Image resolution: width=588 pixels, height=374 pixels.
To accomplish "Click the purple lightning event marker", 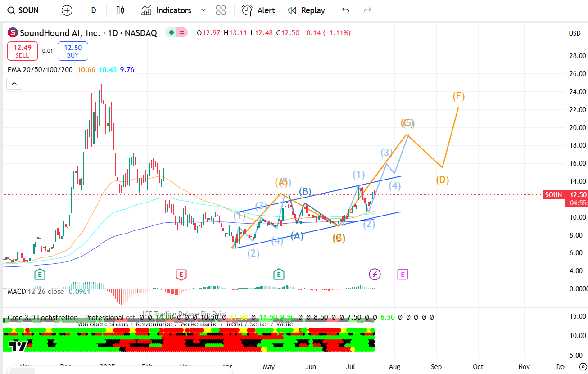I will pyautogui.click(x=375, y=274).
